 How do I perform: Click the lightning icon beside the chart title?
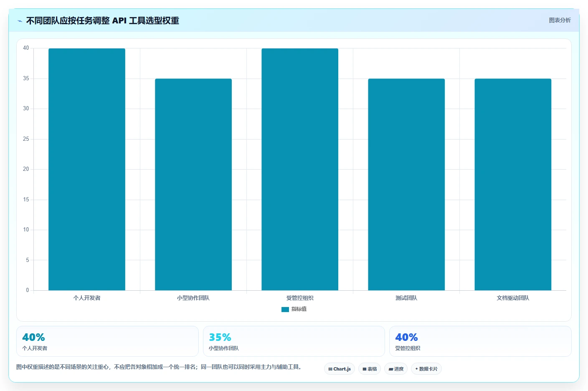(20, 21)
